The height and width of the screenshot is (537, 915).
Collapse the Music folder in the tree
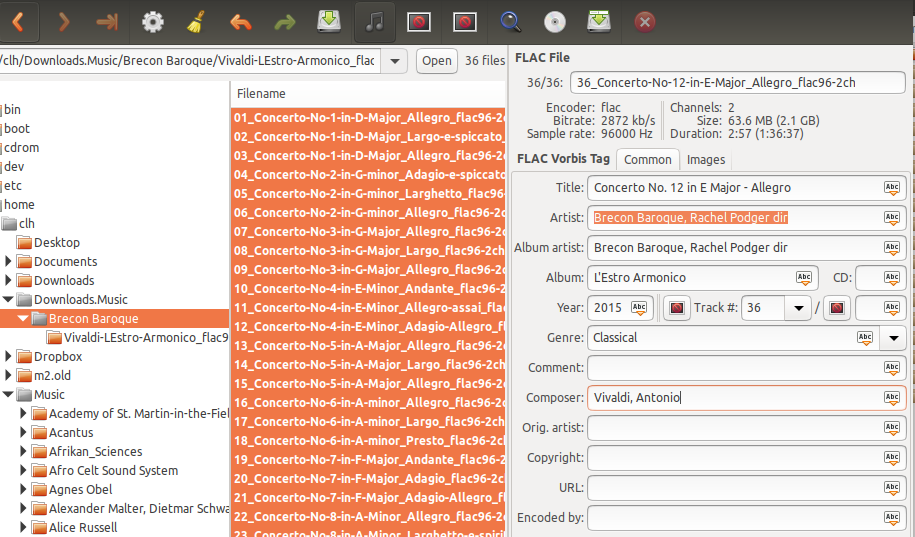pyautogui.click(x=8, y=394)
